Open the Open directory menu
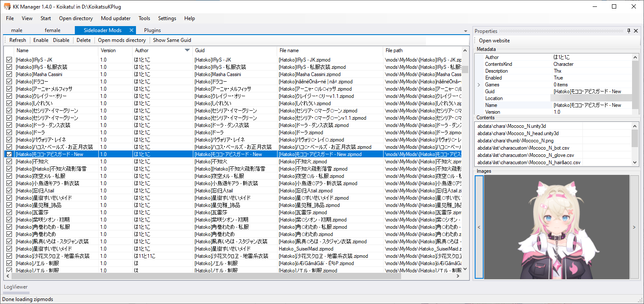Image resolution: width=644 pixels, height=304 pixels. tap(76, 18)
